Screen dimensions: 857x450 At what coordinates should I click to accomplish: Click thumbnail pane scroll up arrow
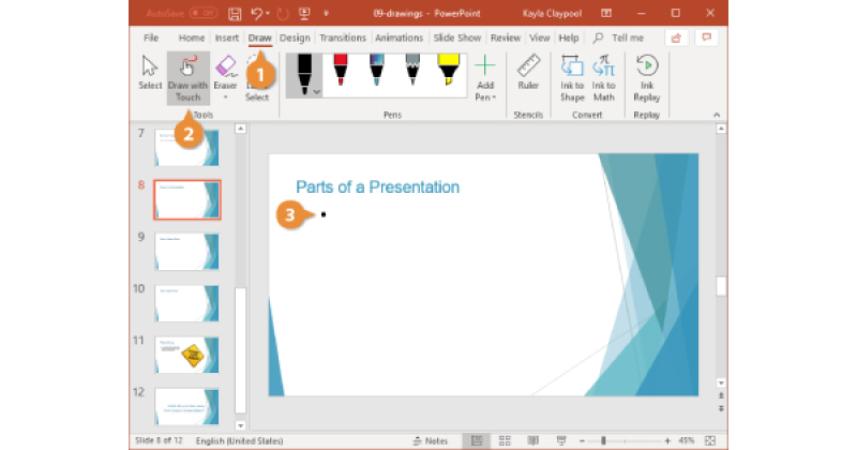240,129
